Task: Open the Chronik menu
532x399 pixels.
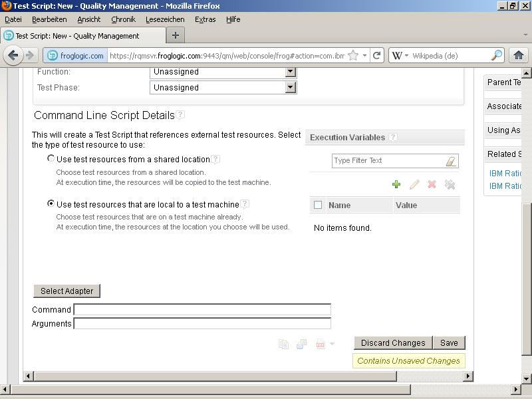Action: tap(123, 19)
